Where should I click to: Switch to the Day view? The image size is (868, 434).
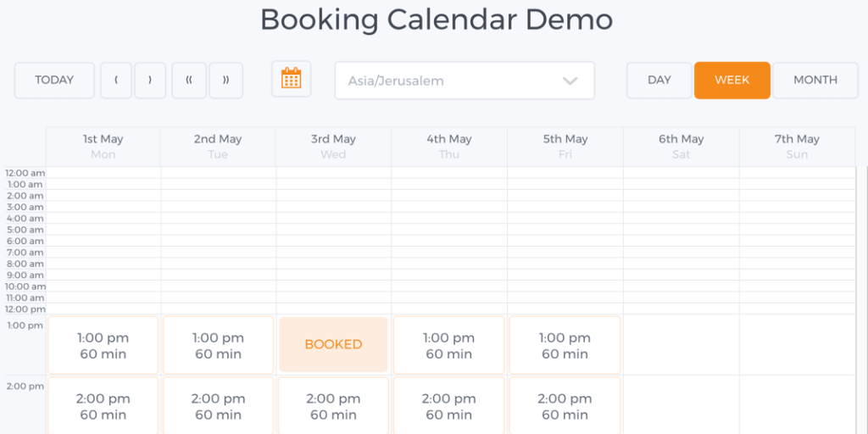[x=659, y=81]
